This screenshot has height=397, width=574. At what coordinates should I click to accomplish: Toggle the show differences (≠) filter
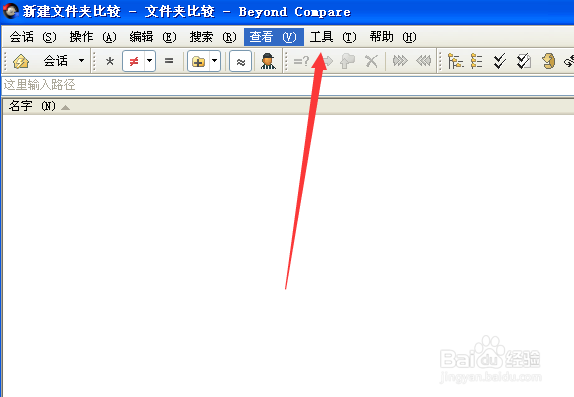(x=134, y=61)
